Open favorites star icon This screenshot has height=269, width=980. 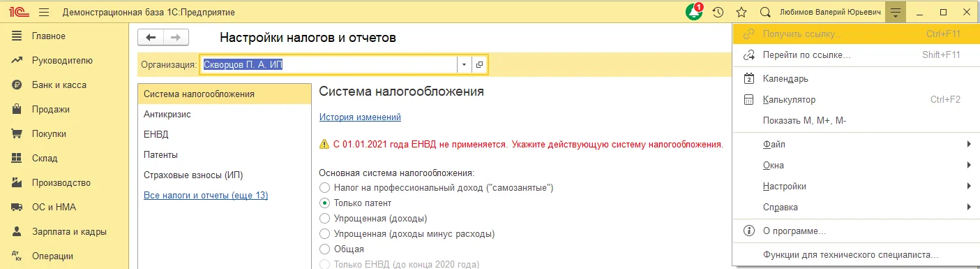point(741,12)
